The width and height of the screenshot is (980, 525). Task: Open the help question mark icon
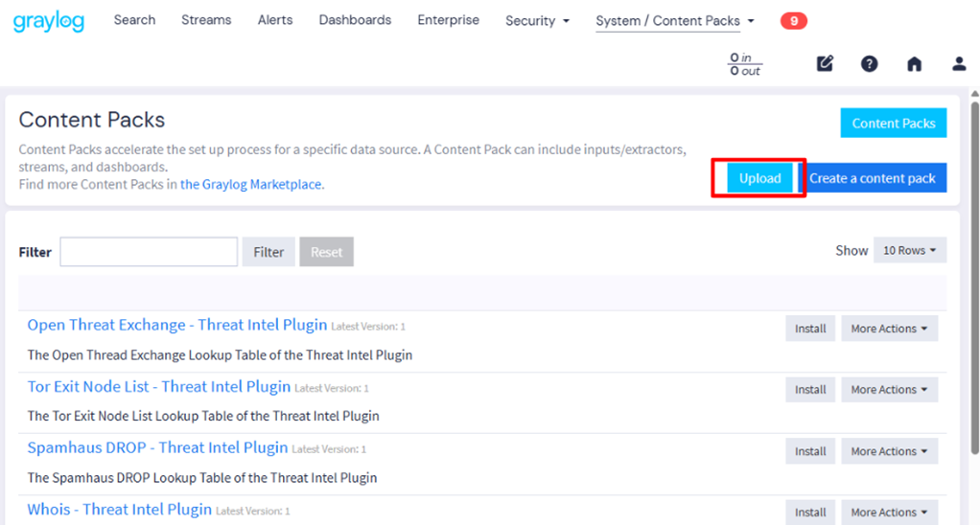869,63
